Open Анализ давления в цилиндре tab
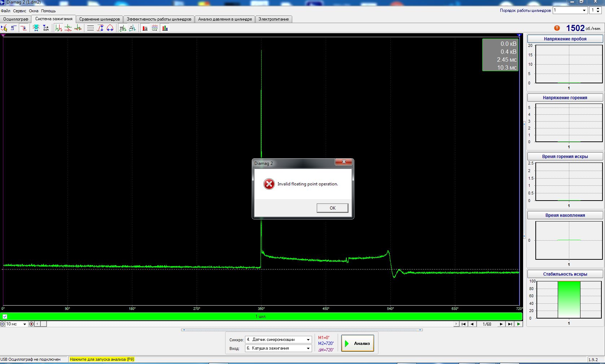 point(225,19)
